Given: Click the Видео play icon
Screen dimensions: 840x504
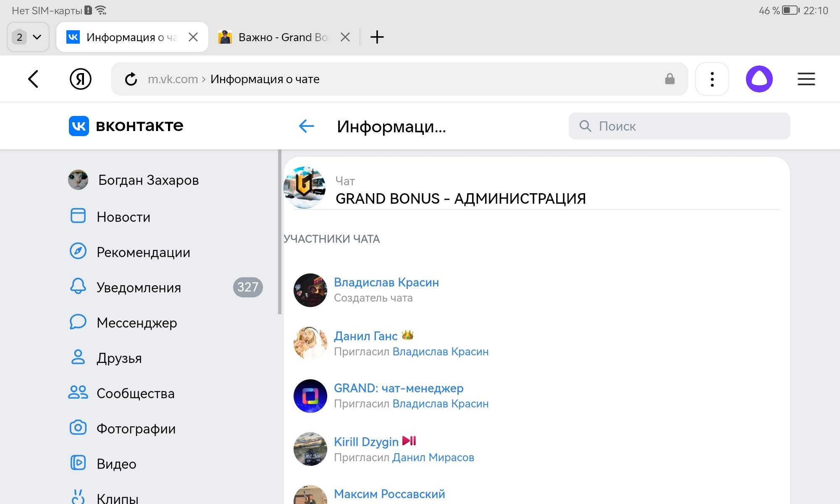Looking at the screenshot, I should pos(78,463).
